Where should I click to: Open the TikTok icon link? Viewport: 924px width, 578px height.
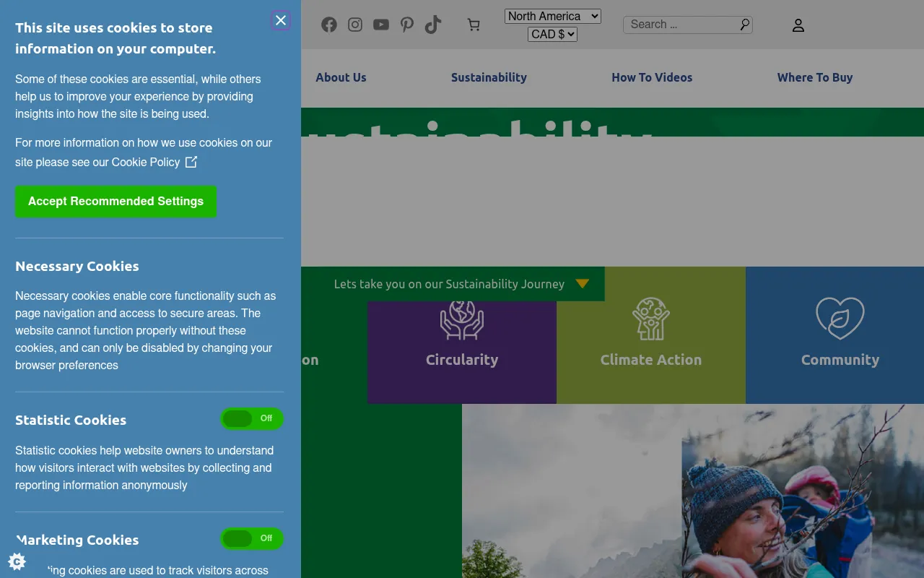pyautogui.click(x=433, y=25)
